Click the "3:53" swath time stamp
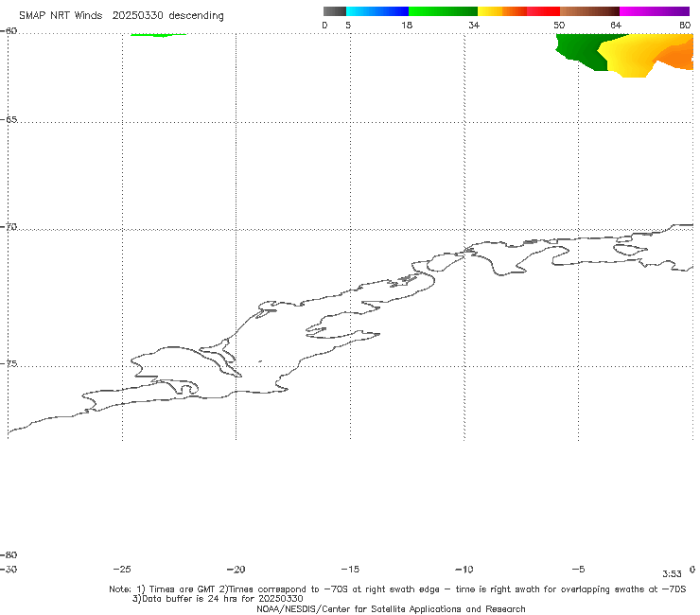Image resolution: width=700 pixels, height=615 pixels. pos(672,574)
